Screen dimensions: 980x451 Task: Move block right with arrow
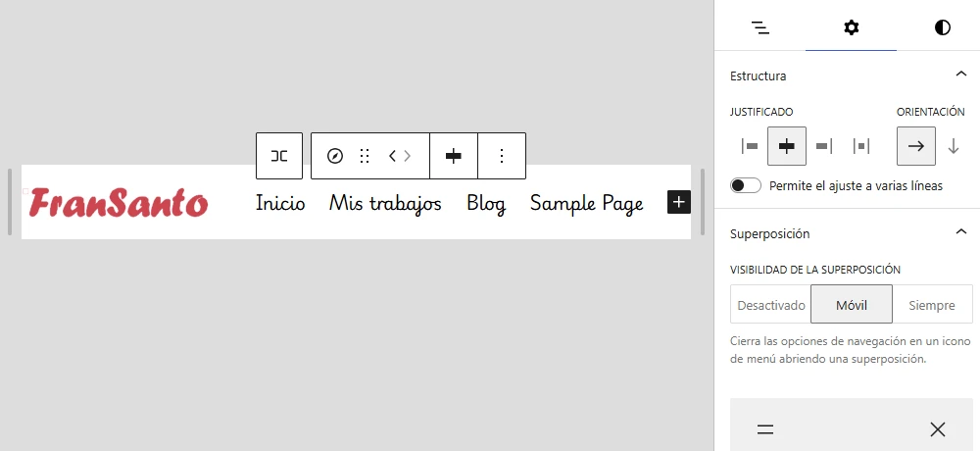(x=408, y=156)
